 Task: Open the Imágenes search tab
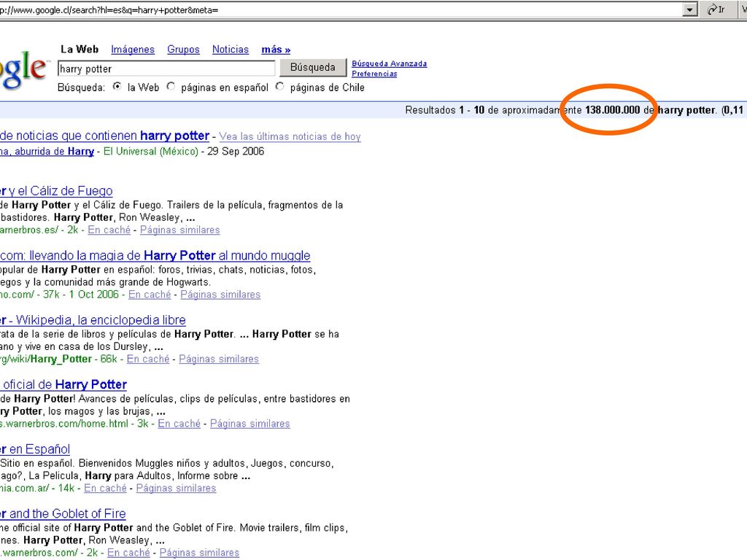(x=133, y=50)
